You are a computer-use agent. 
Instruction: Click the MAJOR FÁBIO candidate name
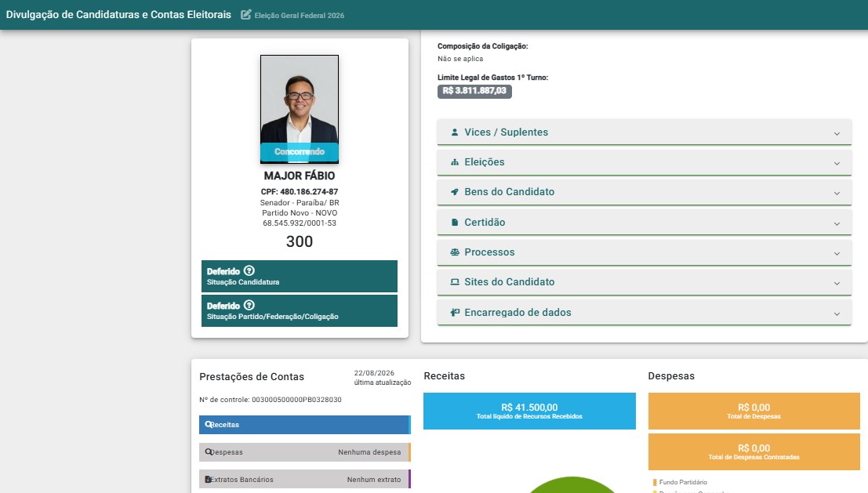point(300,176)
